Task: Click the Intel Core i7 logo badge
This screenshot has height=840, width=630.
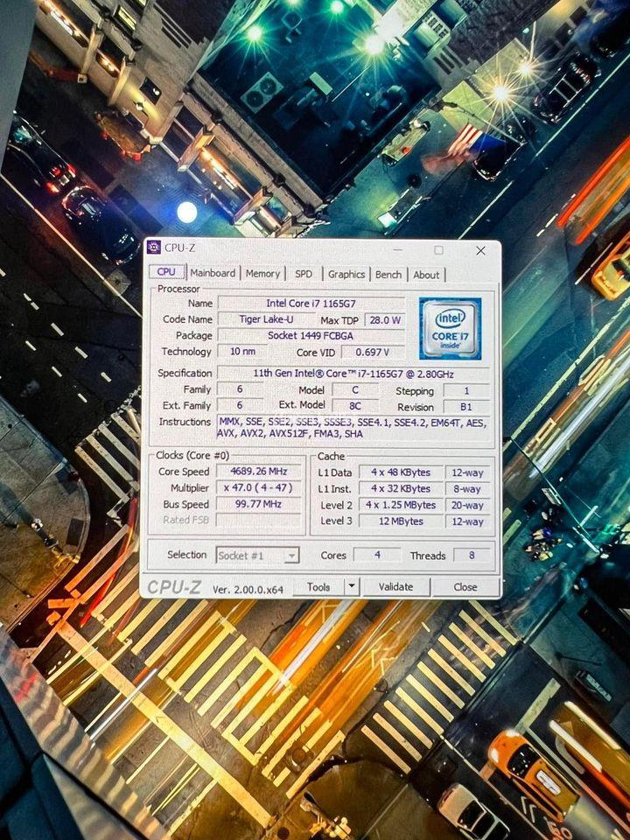Action: point(450,328)
